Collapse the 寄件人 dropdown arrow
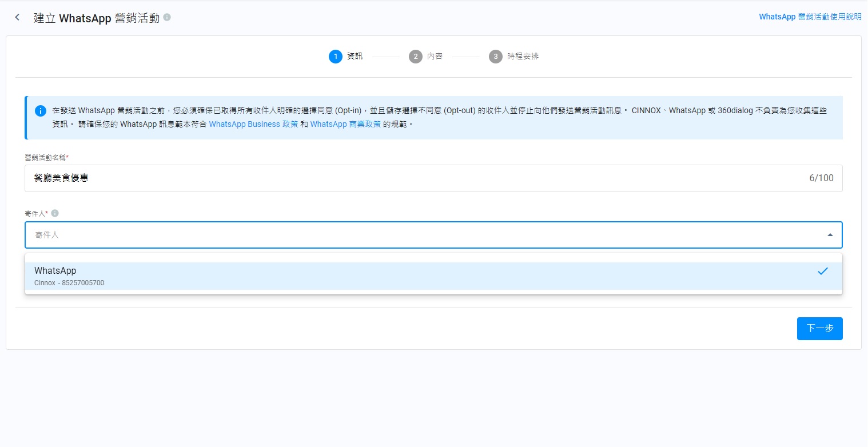Image resolution: width=868 pixels, height=447 pixels. click(x=830, y=235)
